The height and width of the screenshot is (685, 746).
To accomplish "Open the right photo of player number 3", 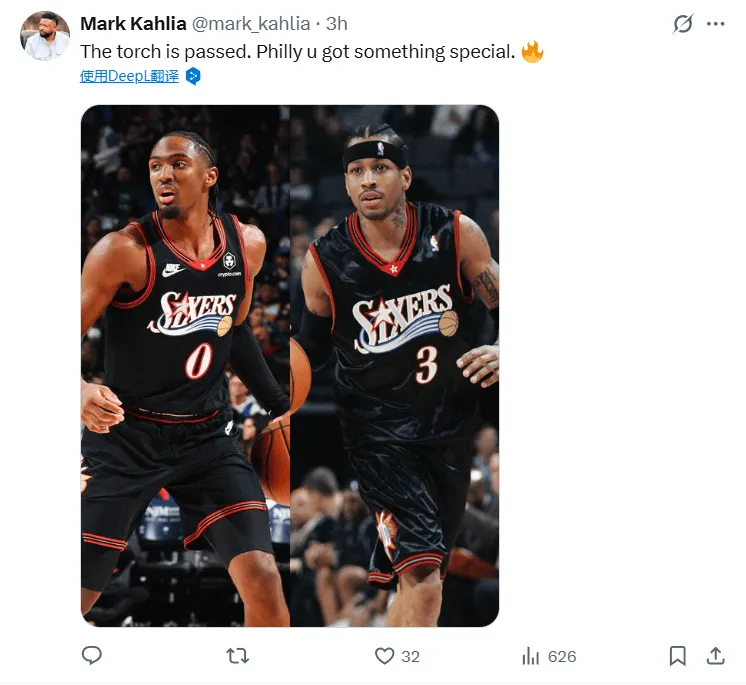I will pyautogui.click(x=395, y=366).
